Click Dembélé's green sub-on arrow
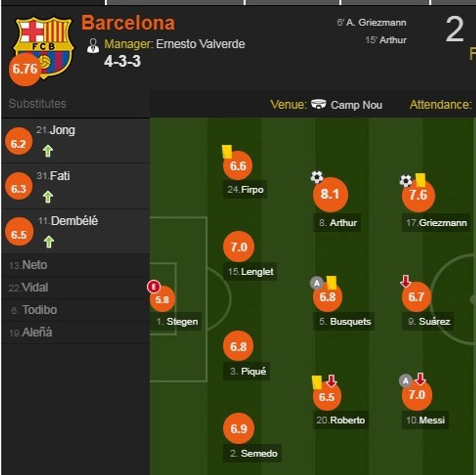This screenshot has height=475, width=476. 48,242
